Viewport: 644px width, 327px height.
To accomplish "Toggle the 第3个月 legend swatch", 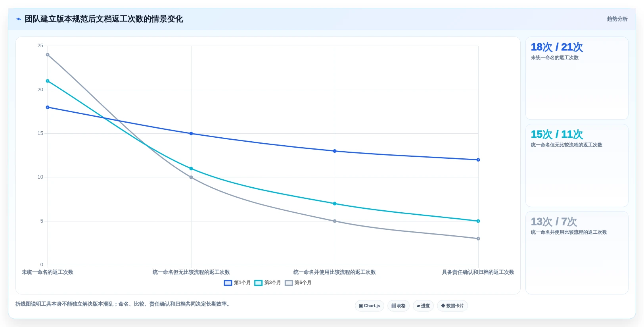I will tap(258, 283).
